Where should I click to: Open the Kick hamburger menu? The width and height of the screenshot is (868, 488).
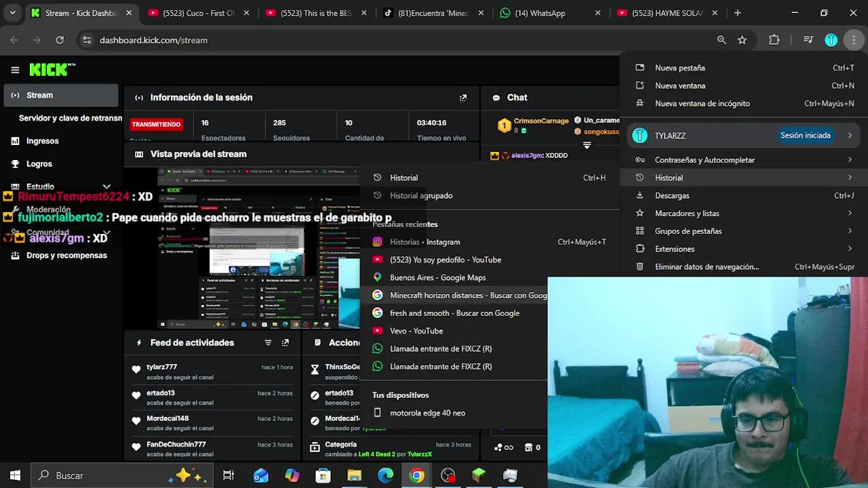tap(15, 70)
